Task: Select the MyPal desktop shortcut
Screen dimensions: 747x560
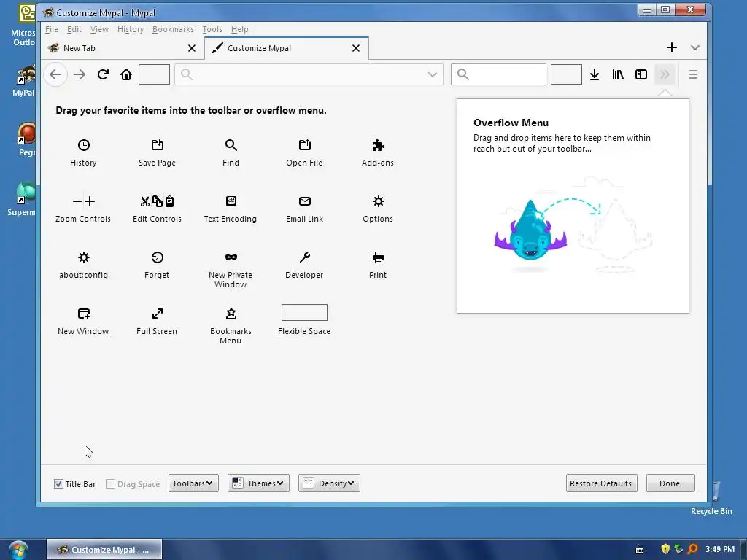Action: click(24, 81)
